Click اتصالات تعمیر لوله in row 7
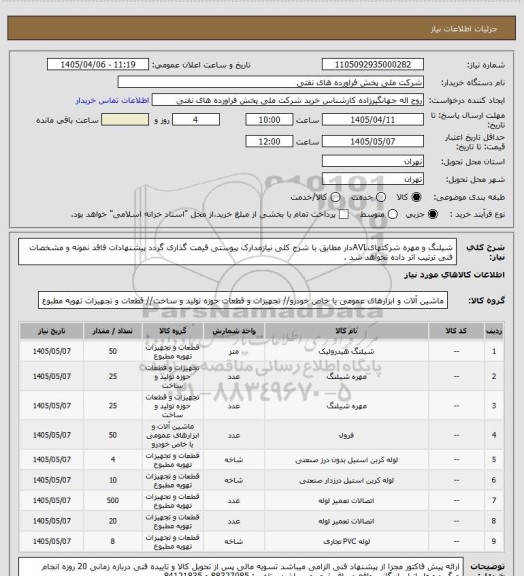This screenshot has height=576, width=524. [x=346, y=501]
